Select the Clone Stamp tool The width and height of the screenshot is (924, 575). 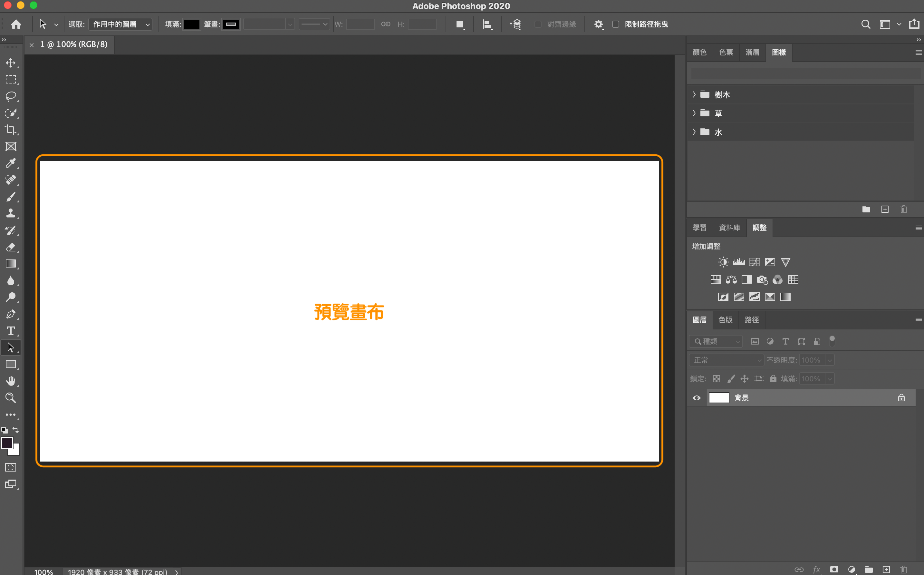(11, 213)
